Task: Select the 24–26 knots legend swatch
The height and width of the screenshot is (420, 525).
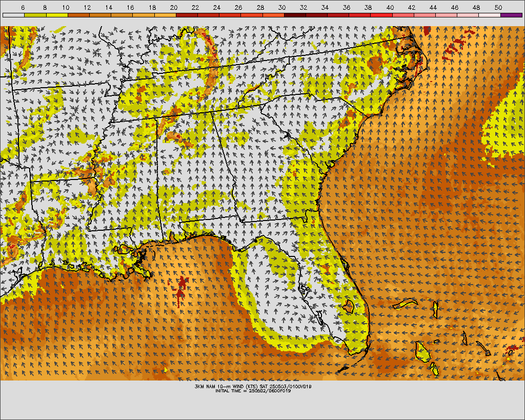Action: click(x=230, y=15)
